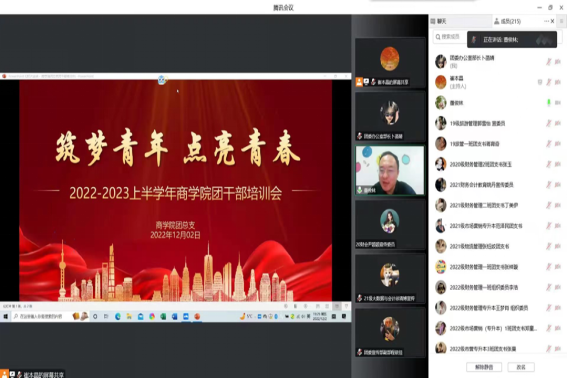Toggle microphone icon for 团委办公室部长 member
This screenshot has height=378, width=567.
(549, 62)
